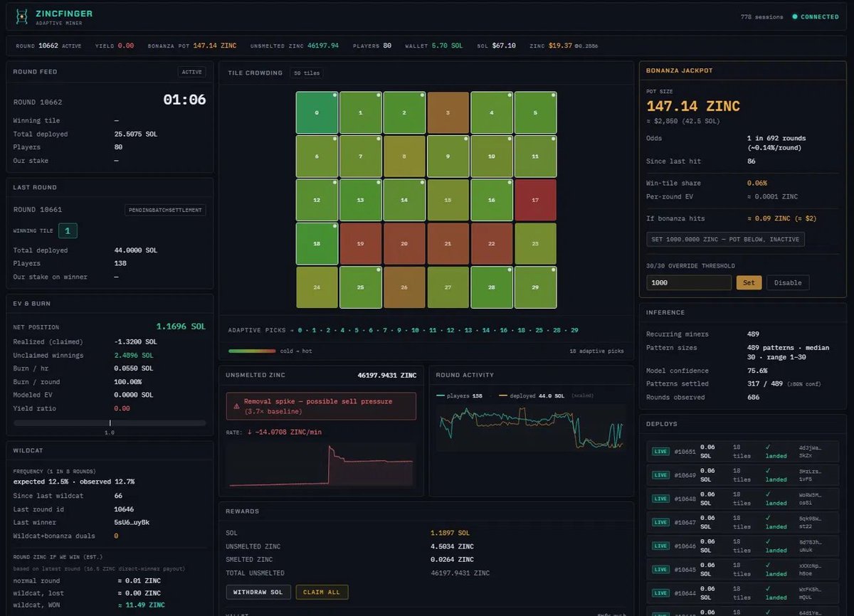
Task: Click the LIVE badge on deploy #10648
Action: click(660, 499)
